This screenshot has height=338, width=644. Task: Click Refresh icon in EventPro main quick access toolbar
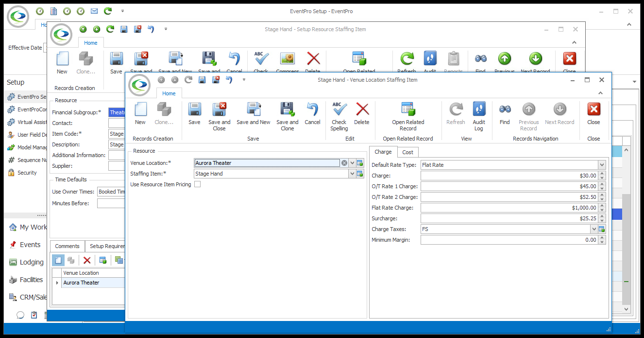click(x=107, y=11)
